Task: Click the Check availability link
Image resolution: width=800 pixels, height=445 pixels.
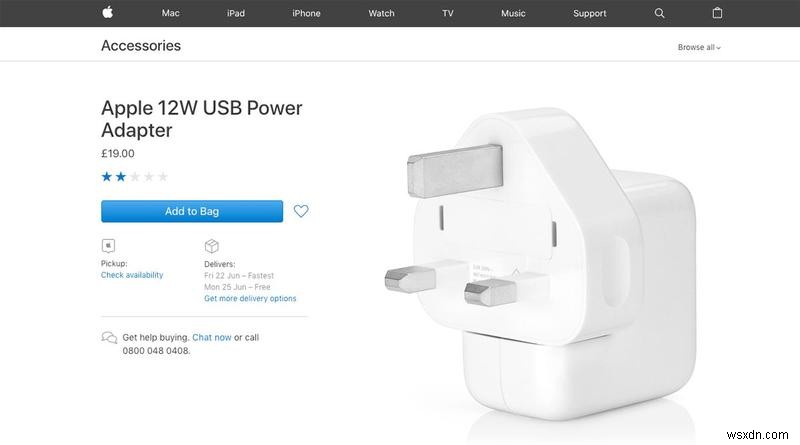Action: [132, 275]
